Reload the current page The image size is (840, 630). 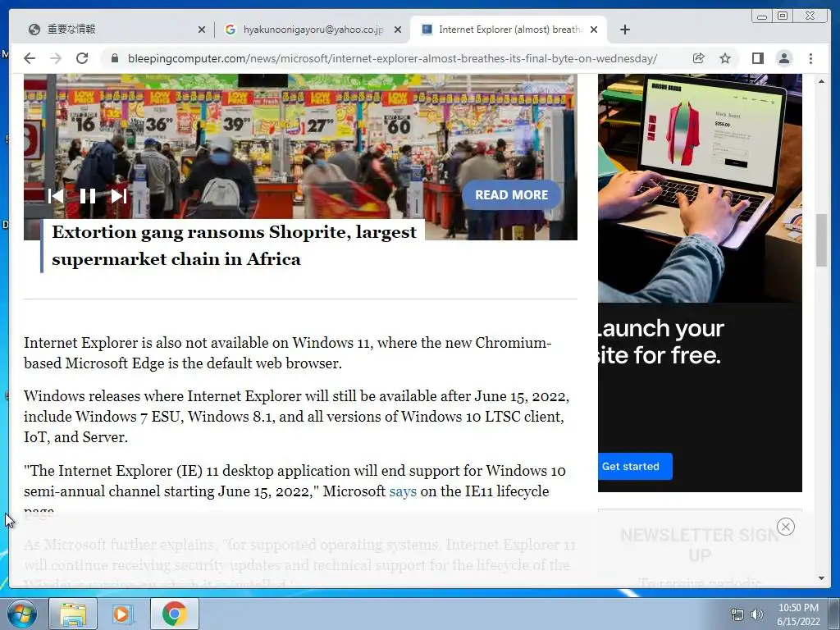pyautogui.click(x=82, y=58)
